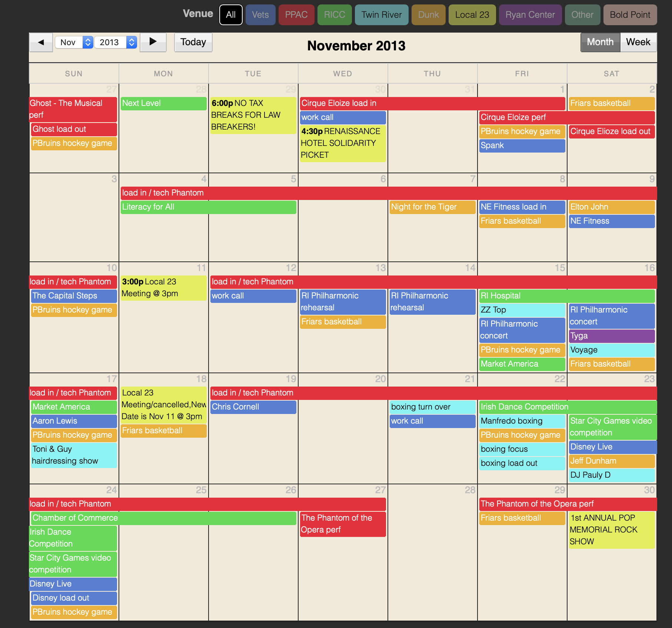
Task: Open 1st Annual Pop Memorial Rock Show
Action: (x=611, y=530)
